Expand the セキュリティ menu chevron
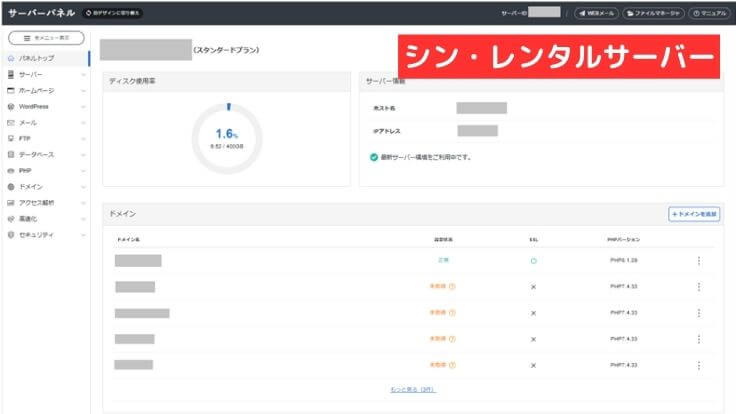This screenshot has width=736, height=414. 83,235
